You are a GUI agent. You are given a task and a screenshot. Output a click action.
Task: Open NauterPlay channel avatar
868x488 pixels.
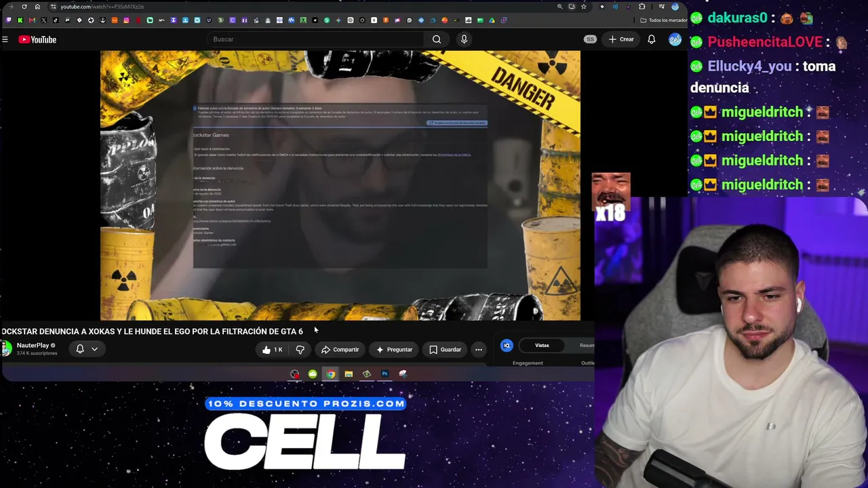[x=6, y=349]
